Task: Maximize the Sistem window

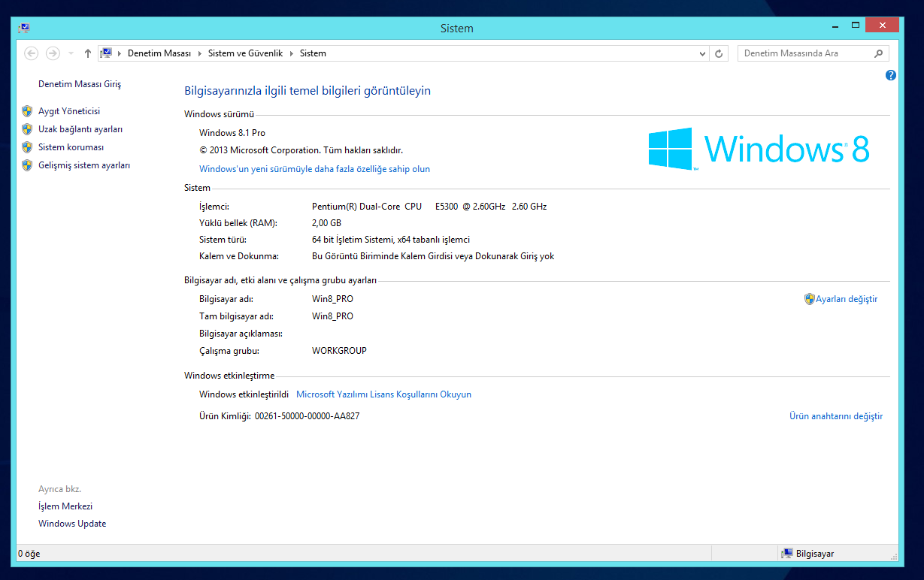Action: coord(855,26)
